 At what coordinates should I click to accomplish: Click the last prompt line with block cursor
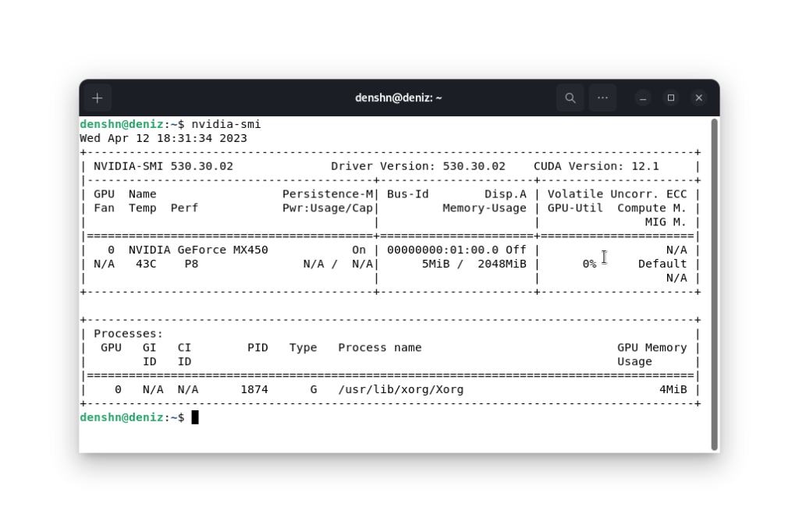(139, 418)
